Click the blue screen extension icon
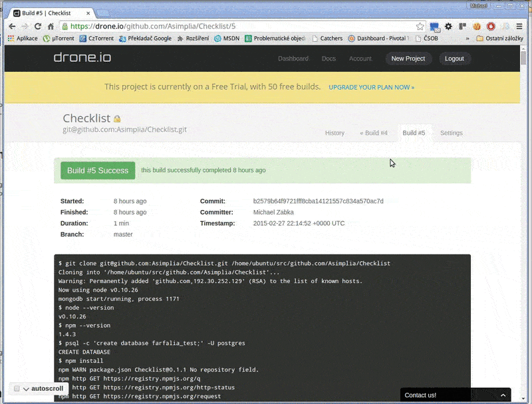Screen dimensions: 532x404 tap(434, 27)
